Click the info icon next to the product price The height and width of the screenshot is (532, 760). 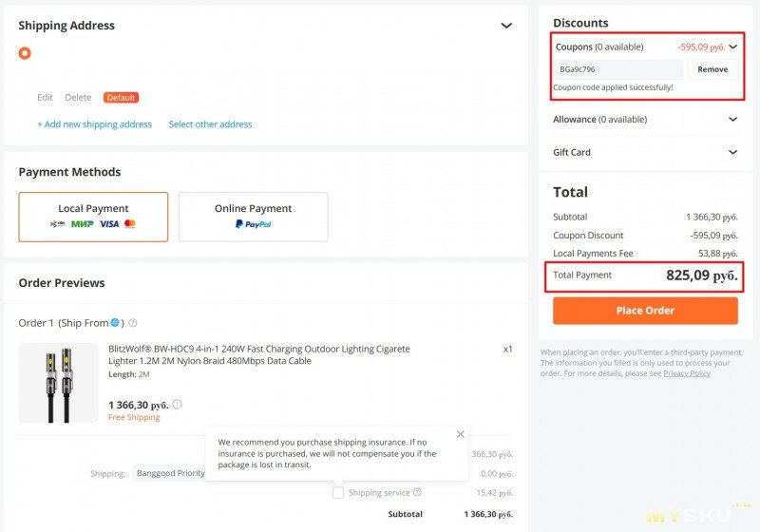tap(177, 404)
